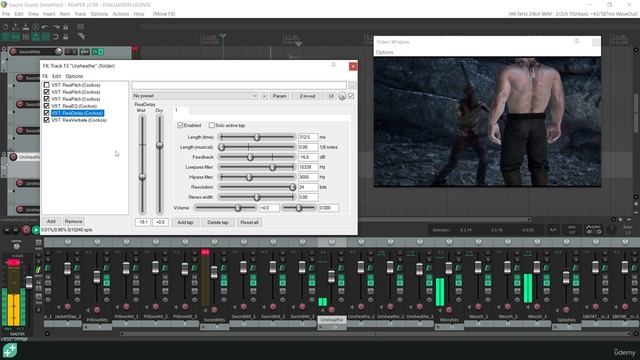Pin the FX window on top
640x360 pixels.
[x=333, y=66]
